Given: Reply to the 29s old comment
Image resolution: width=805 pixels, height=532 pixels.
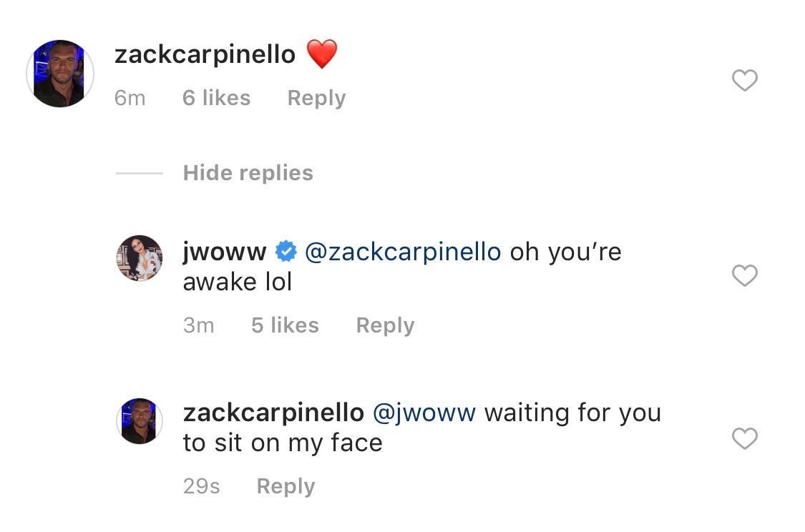Looking at the screenshot, I should (x=286, y=486).
